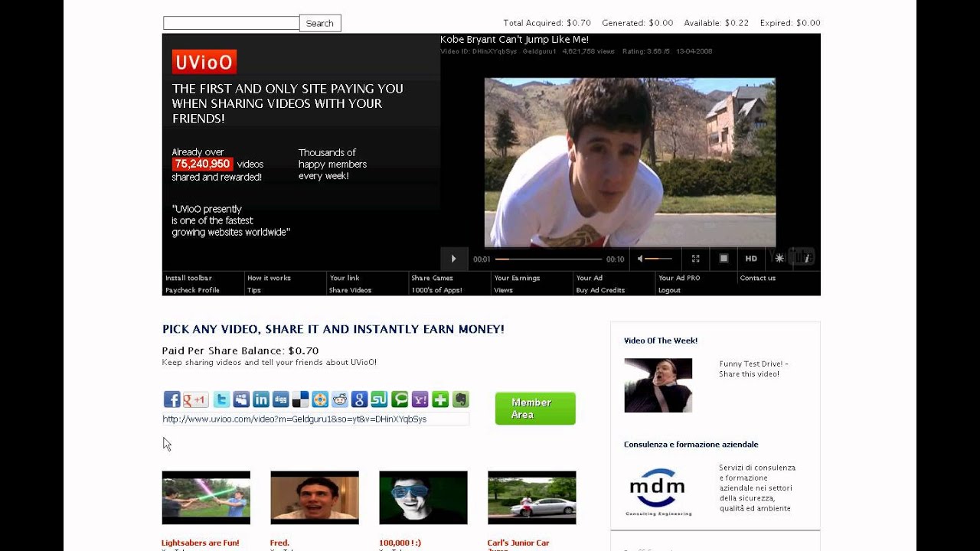Screen dimensions: 980x551
Task: Open Share Videos menu item
Action: (x=350, y=290)
